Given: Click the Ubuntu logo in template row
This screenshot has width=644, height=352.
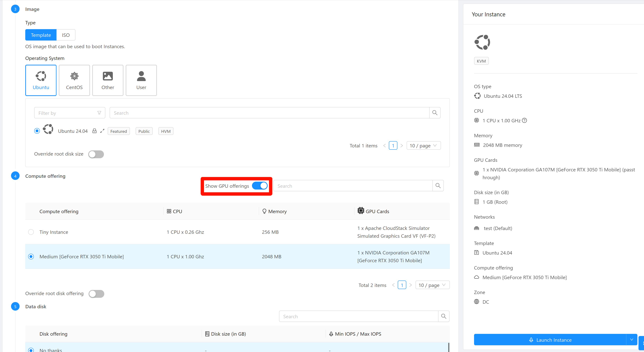Looking at the screenshot, I should tap(48, 129).
